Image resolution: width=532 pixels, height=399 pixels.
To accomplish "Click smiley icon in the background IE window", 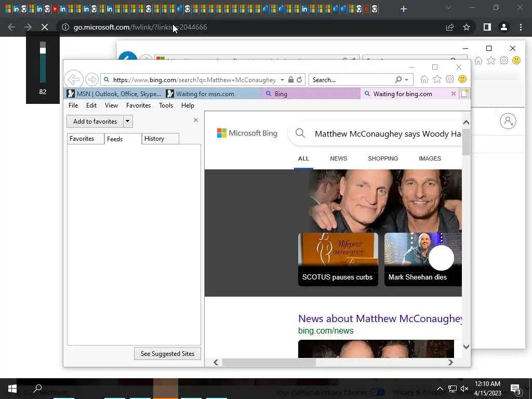I will (516, 61).
